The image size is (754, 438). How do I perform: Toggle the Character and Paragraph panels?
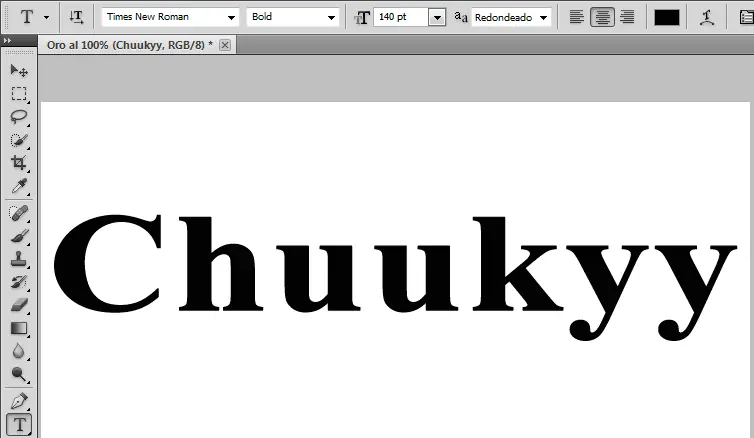click(746, 17)
